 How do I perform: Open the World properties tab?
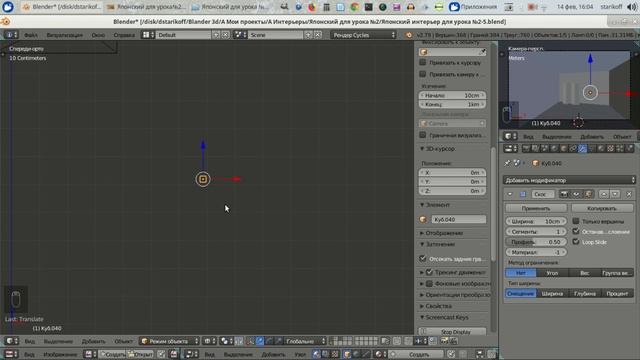tap(554, 149)
